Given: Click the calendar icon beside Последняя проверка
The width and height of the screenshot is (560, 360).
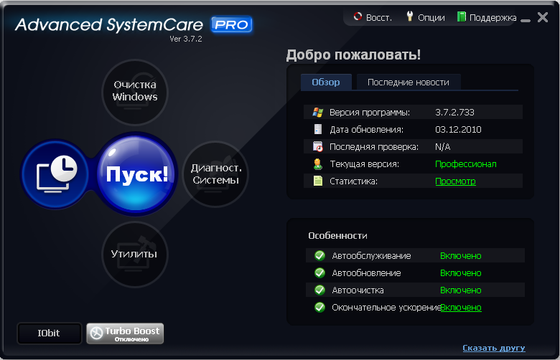Looking at the screenshot, I should [318, 146].
